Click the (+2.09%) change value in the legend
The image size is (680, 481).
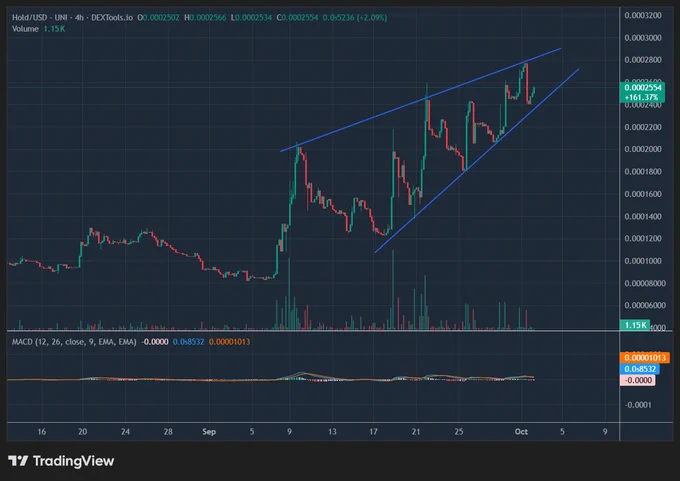pos(371,18)
